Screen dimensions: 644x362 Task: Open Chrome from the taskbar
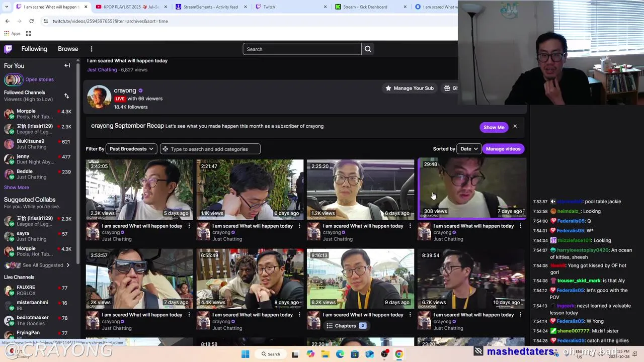[x=398, y=354]
